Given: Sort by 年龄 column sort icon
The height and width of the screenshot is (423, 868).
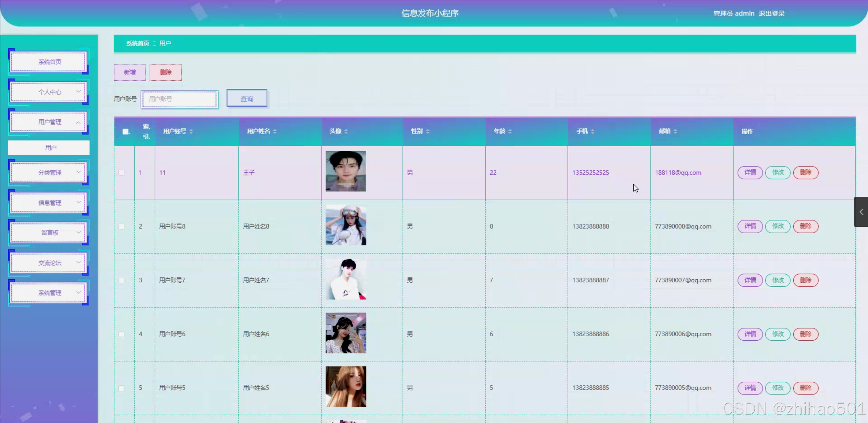Looking at the screenshot, I should click(510, 131).
